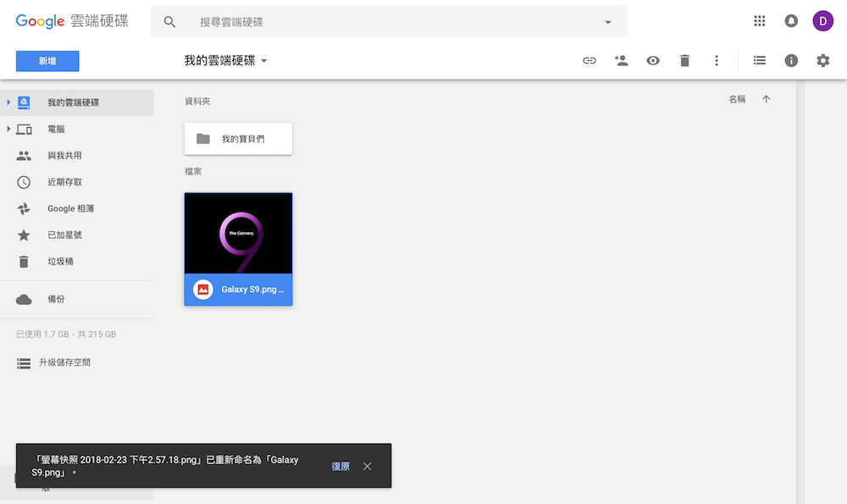The width and height of the screenshot is (847, 504).
Task: Open the Google apps grid
Action: coord(759,20)
